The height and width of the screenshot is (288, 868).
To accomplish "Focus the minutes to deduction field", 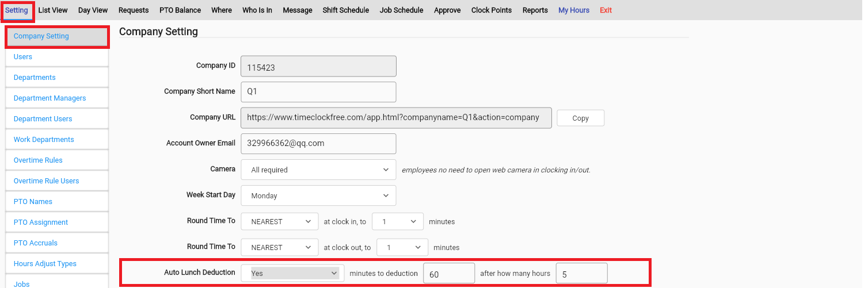I will pyautogui.click(x=449, y=273).
